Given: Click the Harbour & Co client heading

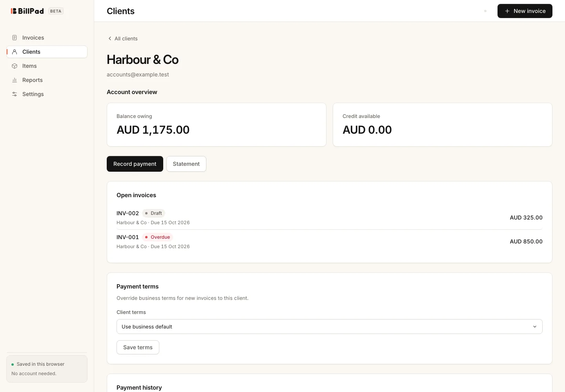Looking at the screenshot, I should (x=143, y=60).
